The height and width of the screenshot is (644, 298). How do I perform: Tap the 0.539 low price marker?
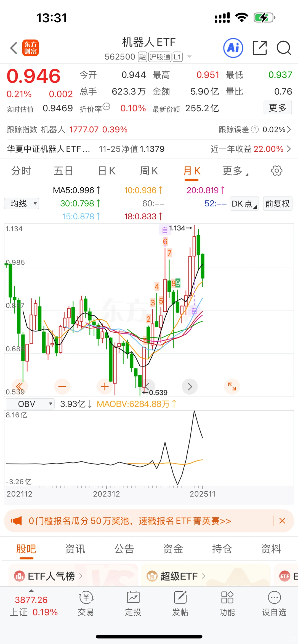[155, 392]
